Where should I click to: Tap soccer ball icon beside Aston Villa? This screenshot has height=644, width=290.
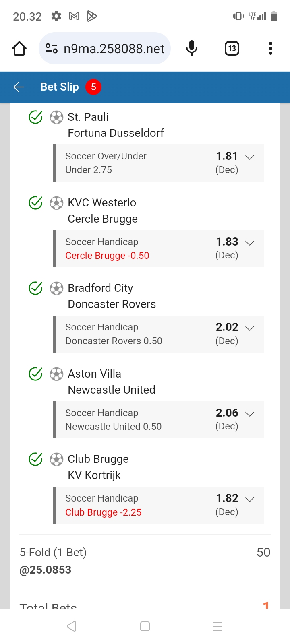(56, 374)
